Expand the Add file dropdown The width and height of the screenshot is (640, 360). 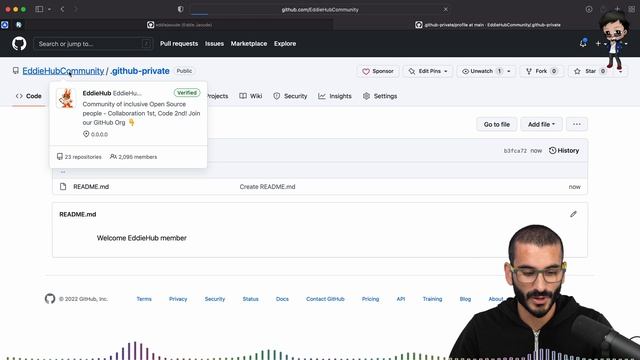[x=541, y=124]
